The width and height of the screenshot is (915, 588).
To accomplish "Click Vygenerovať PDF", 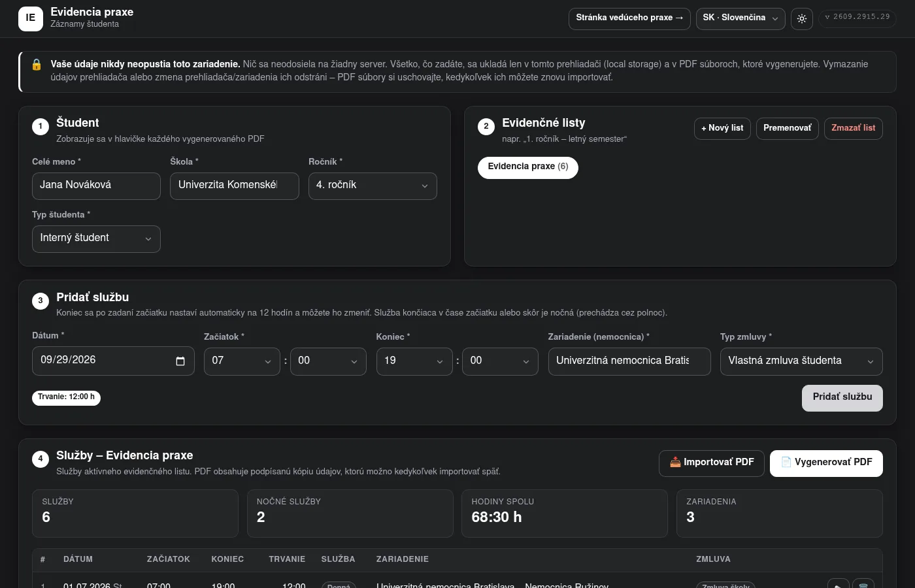I will [x=826, y=463].
